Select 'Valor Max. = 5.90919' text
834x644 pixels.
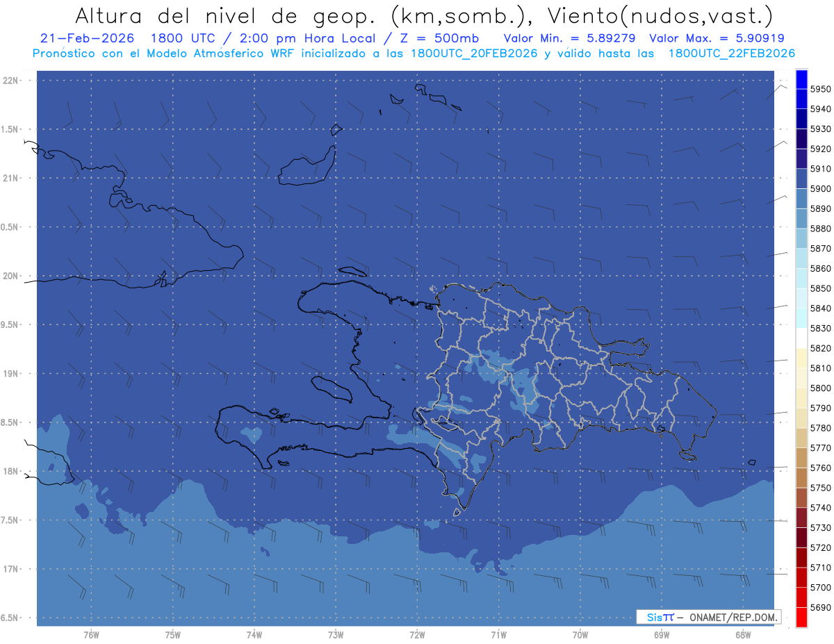pos(717,38)
